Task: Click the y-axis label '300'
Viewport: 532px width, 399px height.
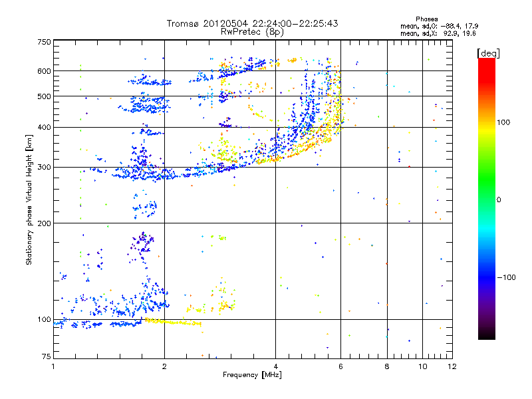Action: click(44, 167)
